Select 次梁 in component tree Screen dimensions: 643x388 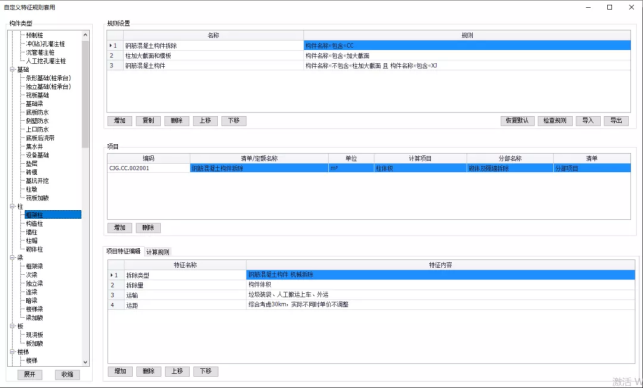coord(32,275)
